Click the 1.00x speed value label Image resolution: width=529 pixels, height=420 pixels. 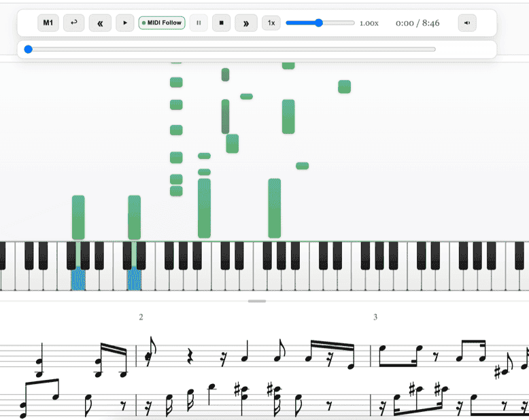pos(369,23)
